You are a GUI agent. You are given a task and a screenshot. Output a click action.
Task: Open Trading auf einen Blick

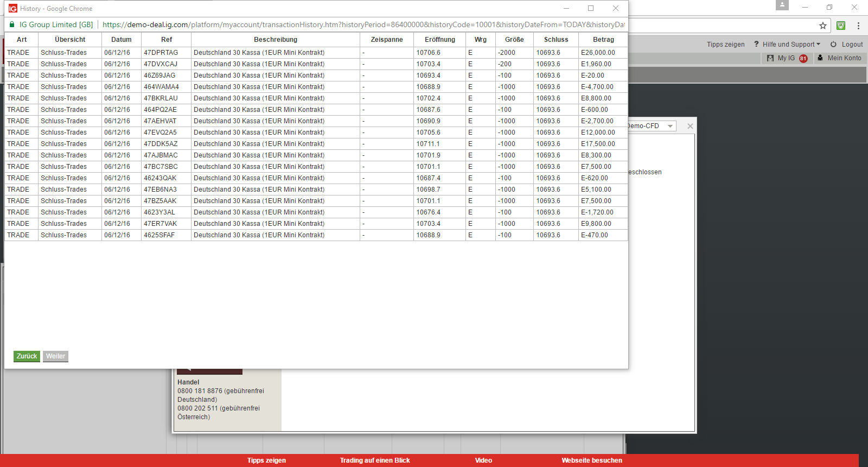click(375, 460)
